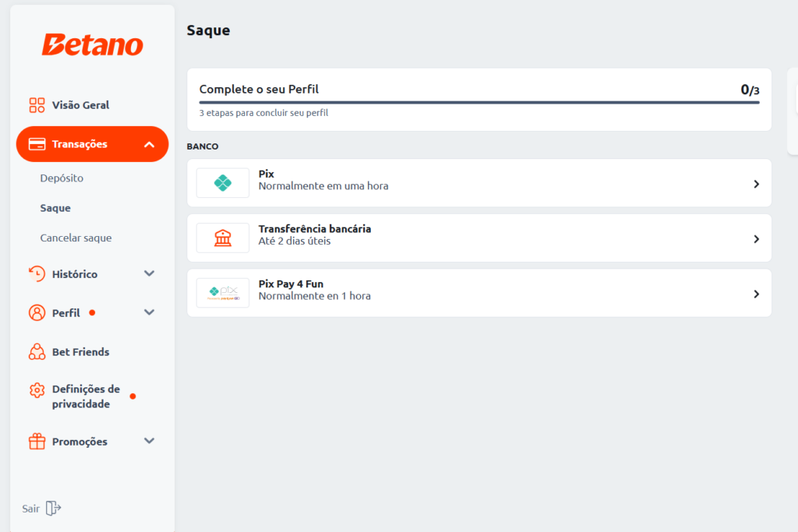Click 'Normalmente en 1 hora' text
Screen dimensions: 798x532
pos(315,296)
